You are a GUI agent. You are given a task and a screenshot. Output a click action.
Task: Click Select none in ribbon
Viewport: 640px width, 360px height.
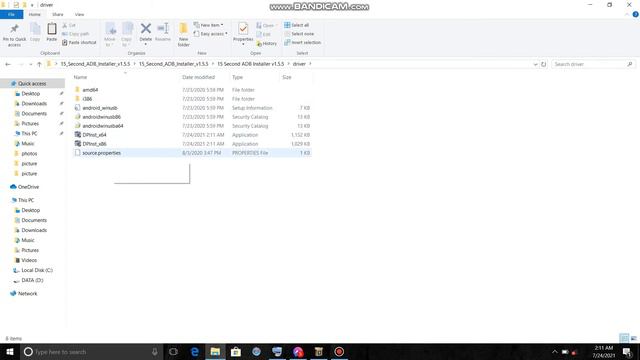coord(299,34)
